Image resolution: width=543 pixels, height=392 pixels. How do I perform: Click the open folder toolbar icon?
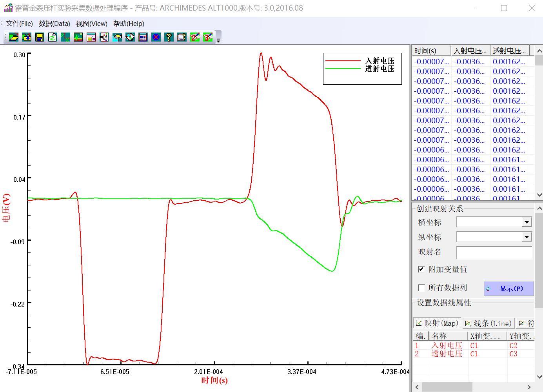pyautogui.click(x=14, y=37)
